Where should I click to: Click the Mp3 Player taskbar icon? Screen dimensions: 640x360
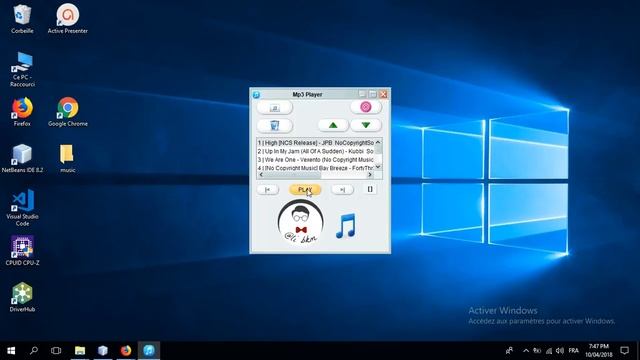pos(149,351)
